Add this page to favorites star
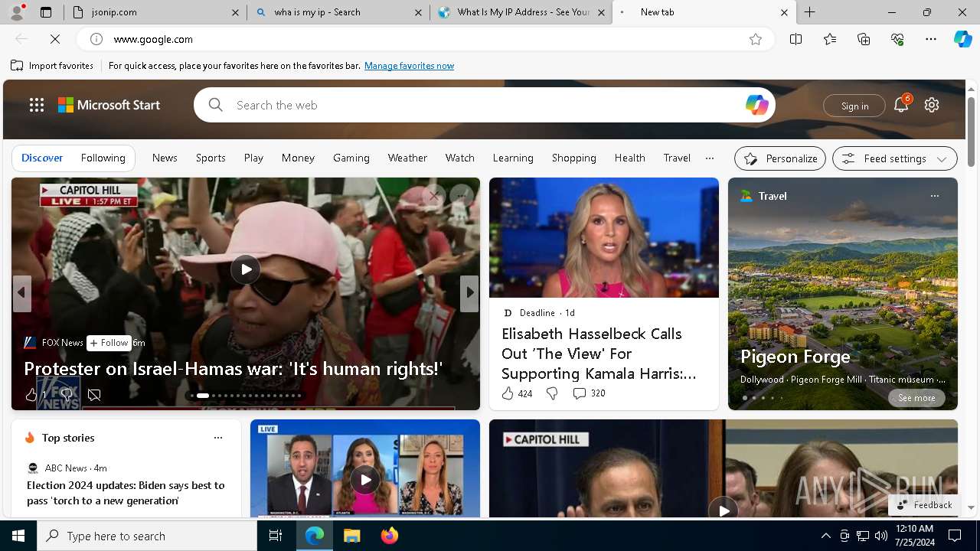980x551 pixels. tap(756, 39)
